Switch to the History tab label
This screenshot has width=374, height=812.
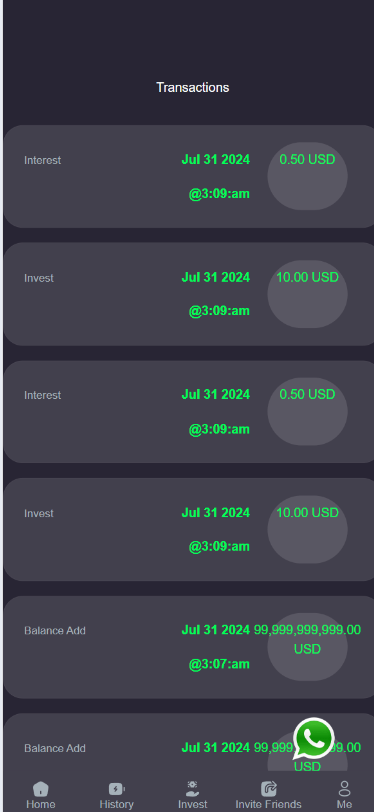(x=117, y=804)
